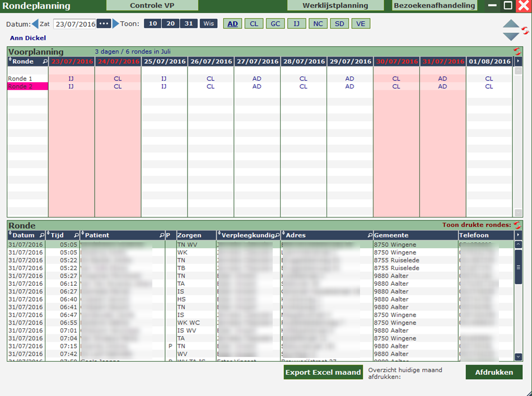Viewport: 532px width, 396px height.
Task: Click the search icon in the Patient column header
Action: (162, 235)
